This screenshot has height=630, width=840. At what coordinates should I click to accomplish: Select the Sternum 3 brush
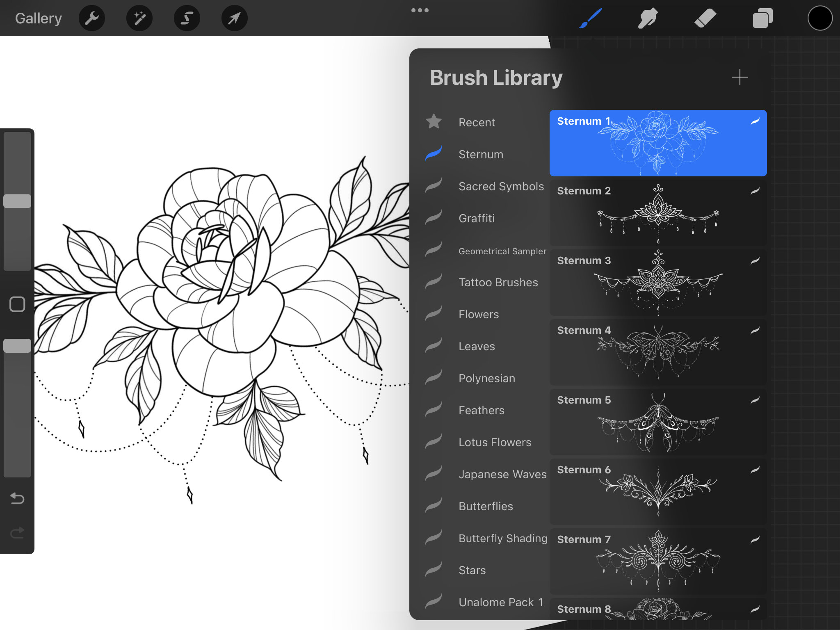[658, 282]
